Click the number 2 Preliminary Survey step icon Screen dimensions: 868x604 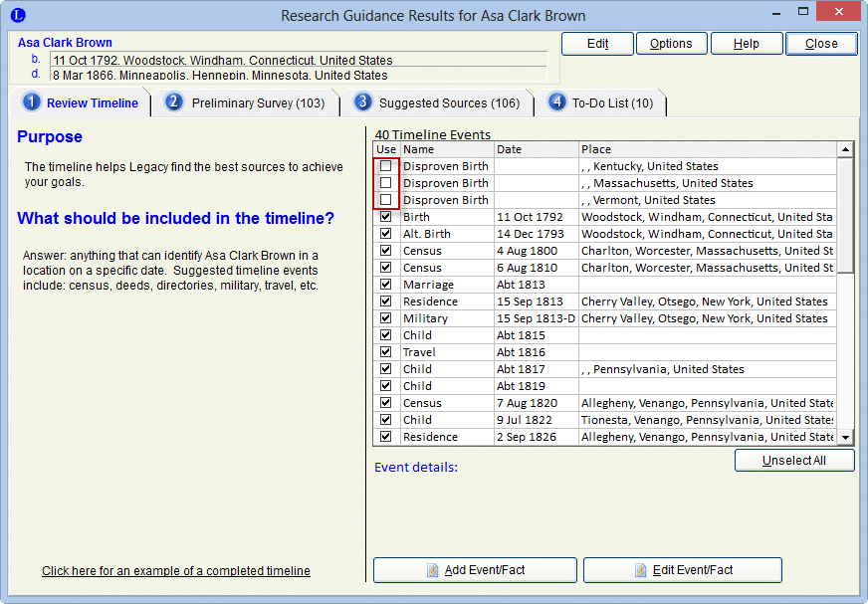click(174, 102)
